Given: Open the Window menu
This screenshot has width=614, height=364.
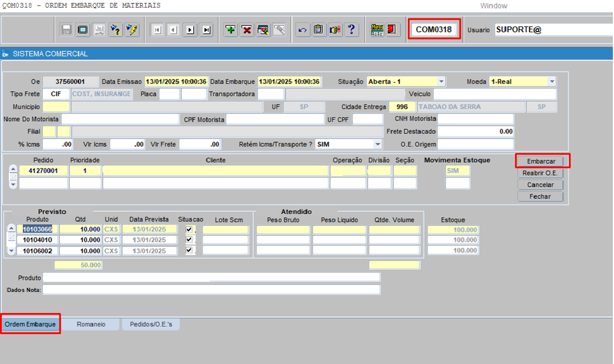Looking at the screenshot, I should tap(493, 6).
